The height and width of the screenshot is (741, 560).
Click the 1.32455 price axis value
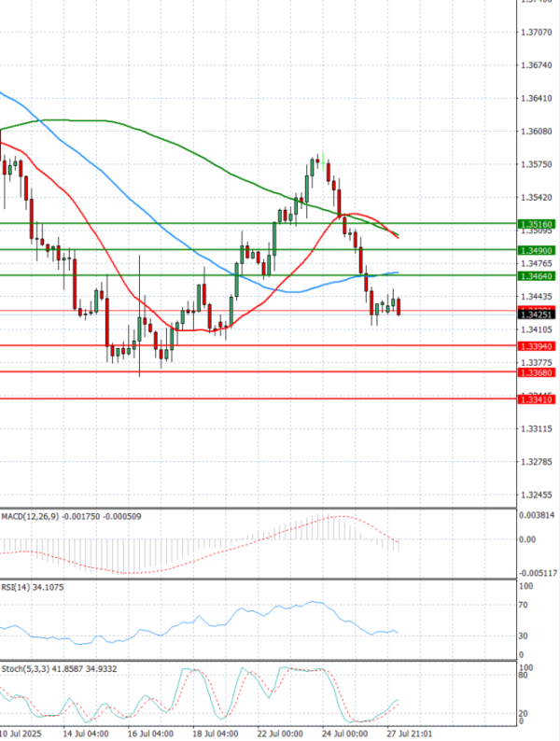pyautogui.click(x=537, y=495)
